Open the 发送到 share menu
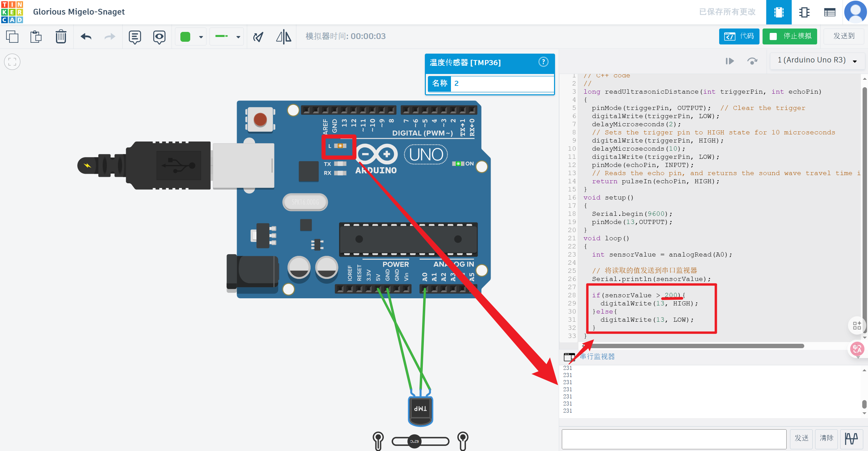The image size is (868, 451). [844, 36]
